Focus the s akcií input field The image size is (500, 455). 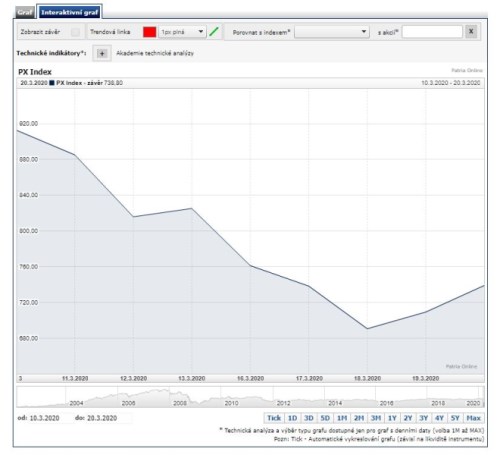coord(432,32)
